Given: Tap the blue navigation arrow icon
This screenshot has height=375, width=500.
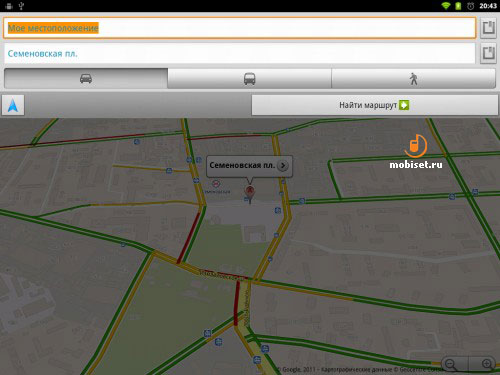Looking at the screenshot, I should tap(13, 105).
